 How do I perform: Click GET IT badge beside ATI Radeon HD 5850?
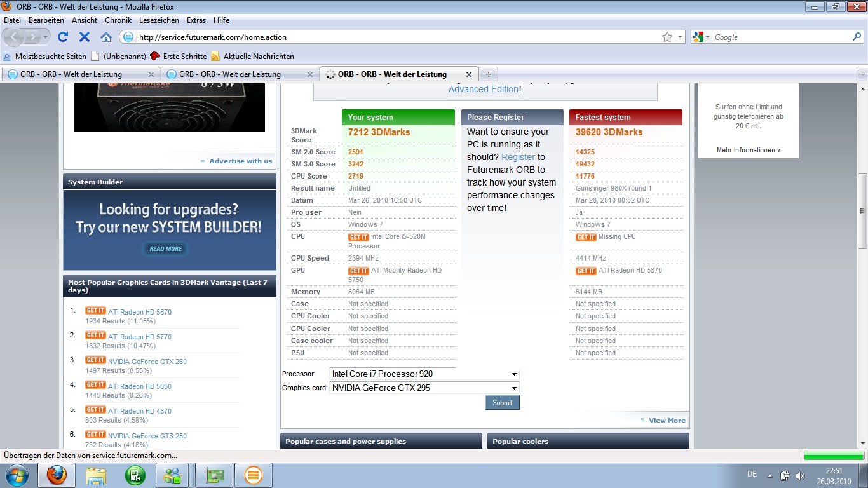[95, 385]
